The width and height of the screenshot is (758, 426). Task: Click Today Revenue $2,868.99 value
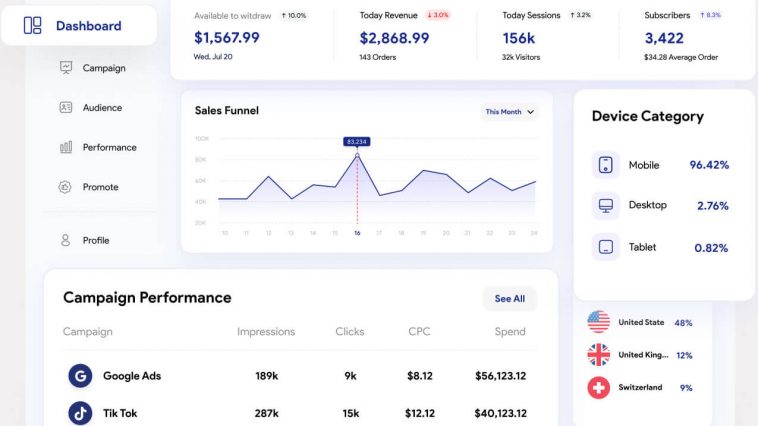pos(394,38)
